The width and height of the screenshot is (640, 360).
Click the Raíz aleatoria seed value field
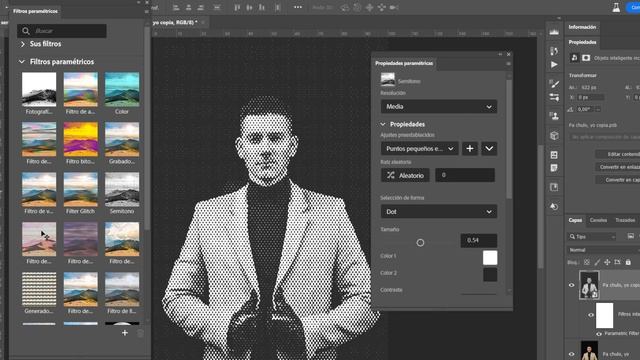coord(465,175)
